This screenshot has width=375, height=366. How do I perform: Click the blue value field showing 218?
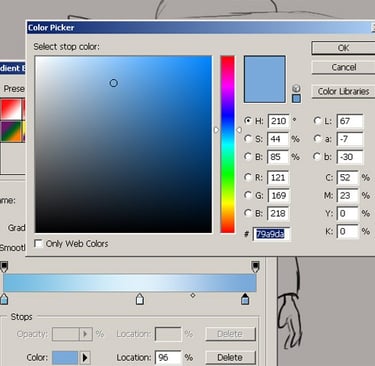click(278, 213)
